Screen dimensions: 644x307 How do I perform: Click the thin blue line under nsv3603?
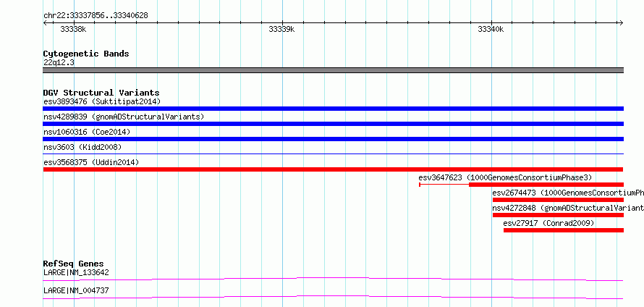[333, 153]
